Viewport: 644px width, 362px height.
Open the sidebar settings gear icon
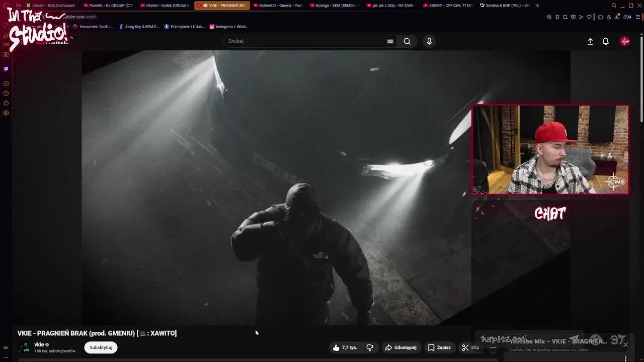pos(6,113)
